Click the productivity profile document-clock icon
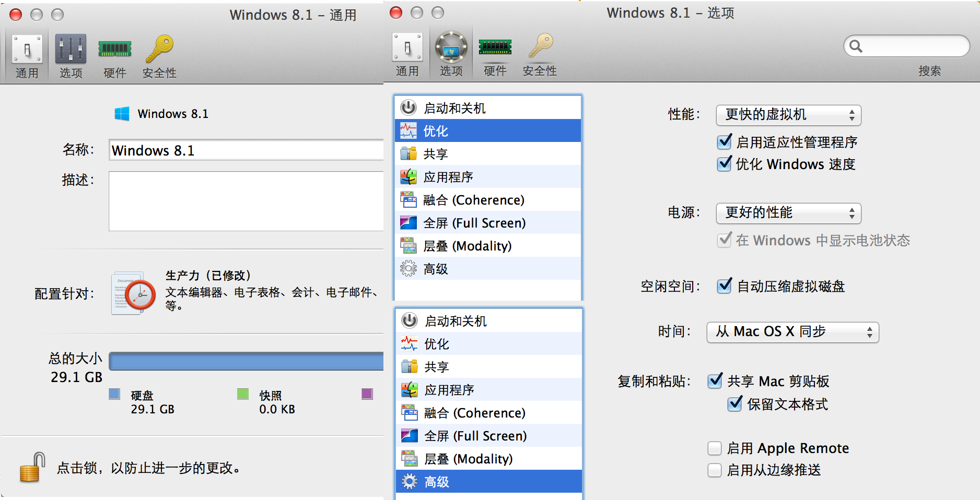The height and width of the screenshot is (500, 980). 133,293
